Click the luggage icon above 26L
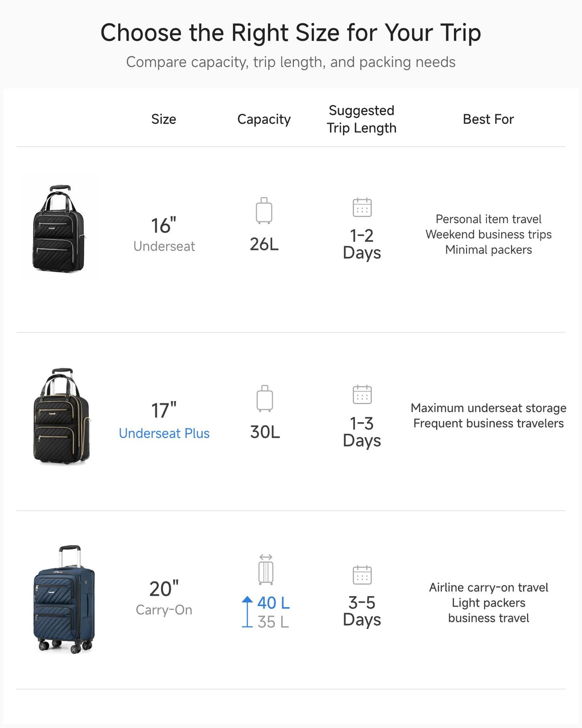Viewport: 582px width, 728px height. (x=264, y=210)
